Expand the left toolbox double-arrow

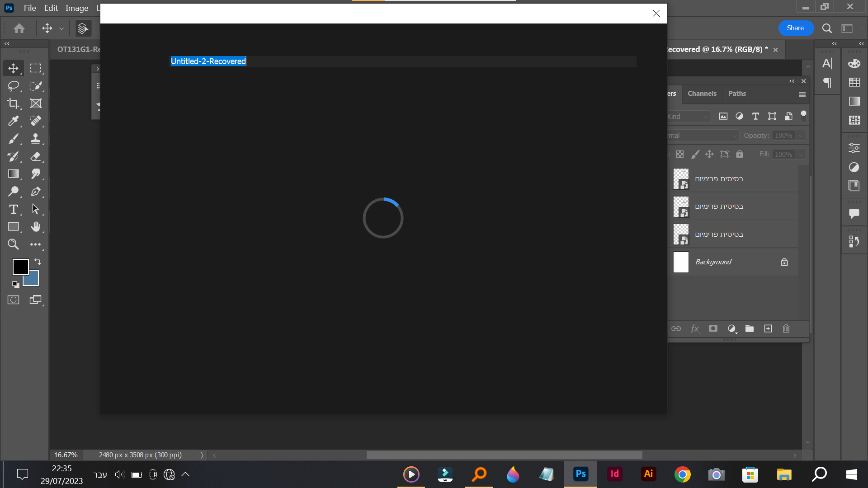click(7, 44)
